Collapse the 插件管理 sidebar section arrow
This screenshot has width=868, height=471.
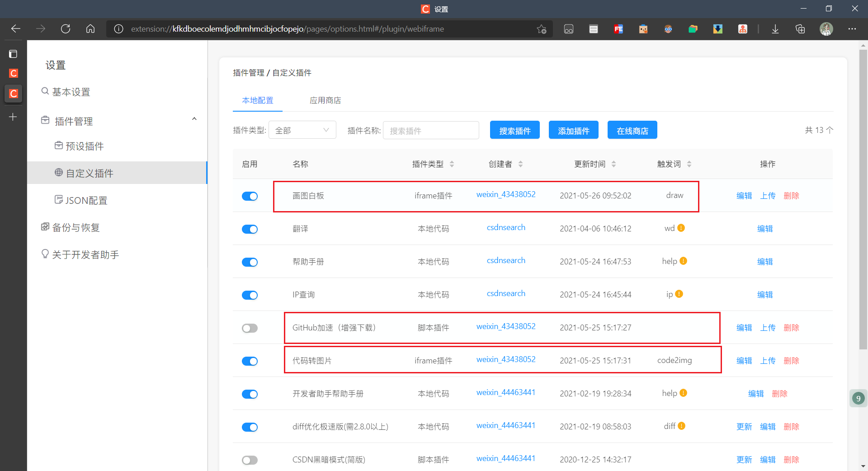coord(194,119)
